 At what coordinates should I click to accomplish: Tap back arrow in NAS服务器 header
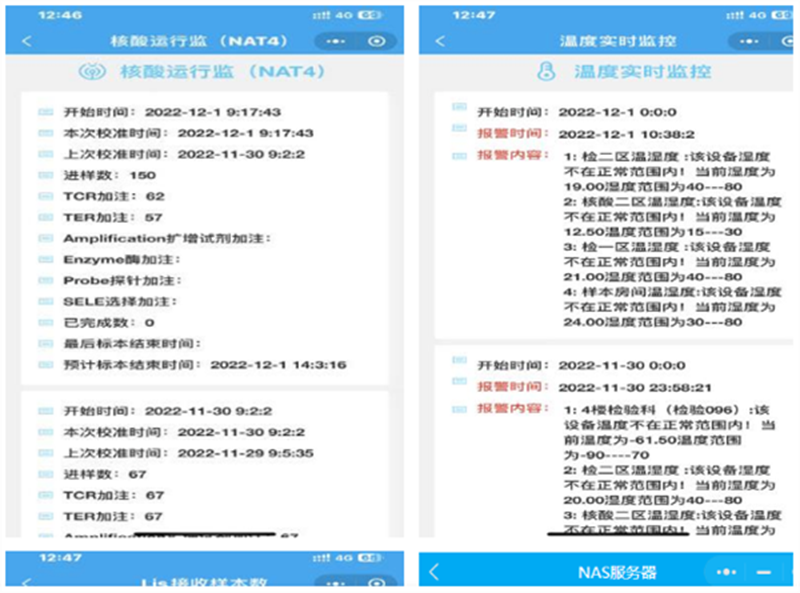click(x=434, y=572)
